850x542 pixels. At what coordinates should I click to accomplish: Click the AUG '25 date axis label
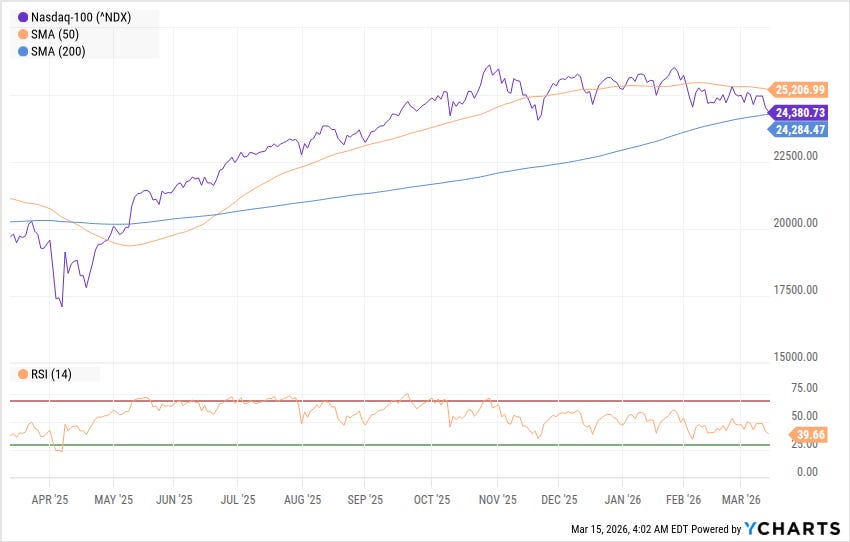[302, 500]
